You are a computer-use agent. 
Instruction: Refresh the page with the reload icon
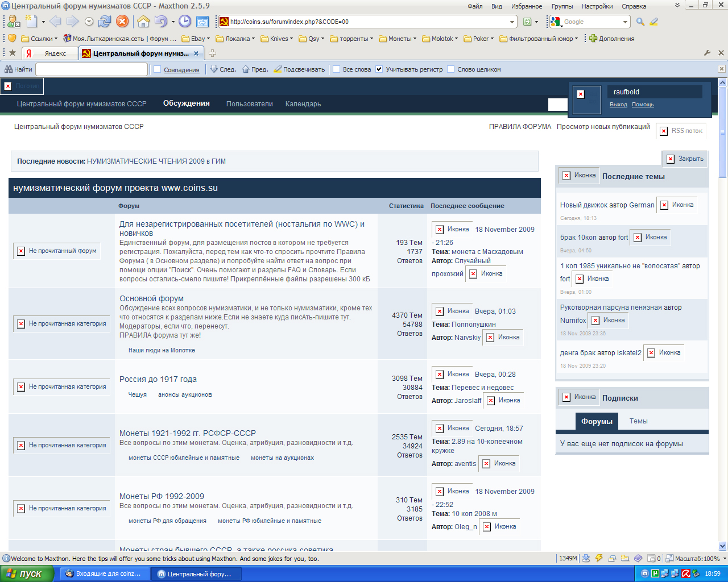coord(105,22)
